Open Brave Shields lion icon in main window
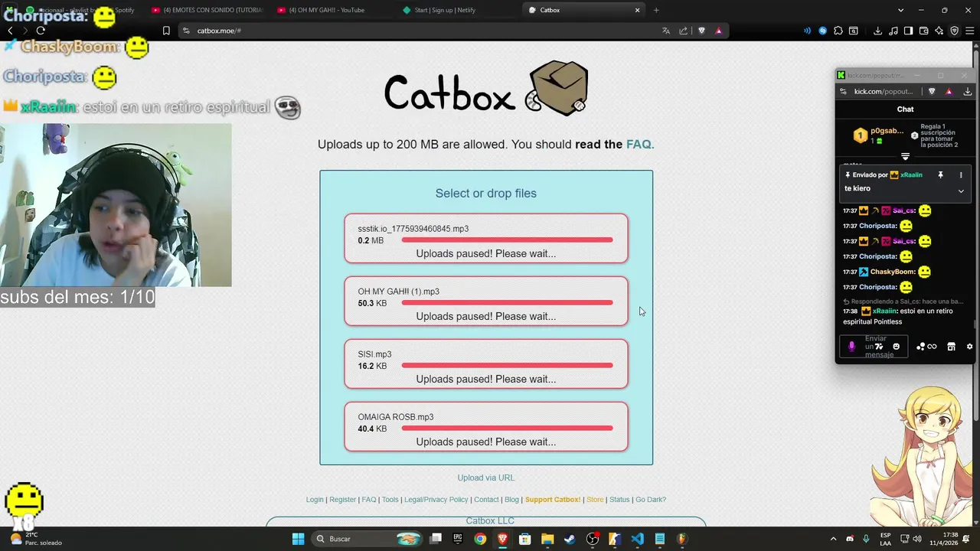 coord(701,31)
